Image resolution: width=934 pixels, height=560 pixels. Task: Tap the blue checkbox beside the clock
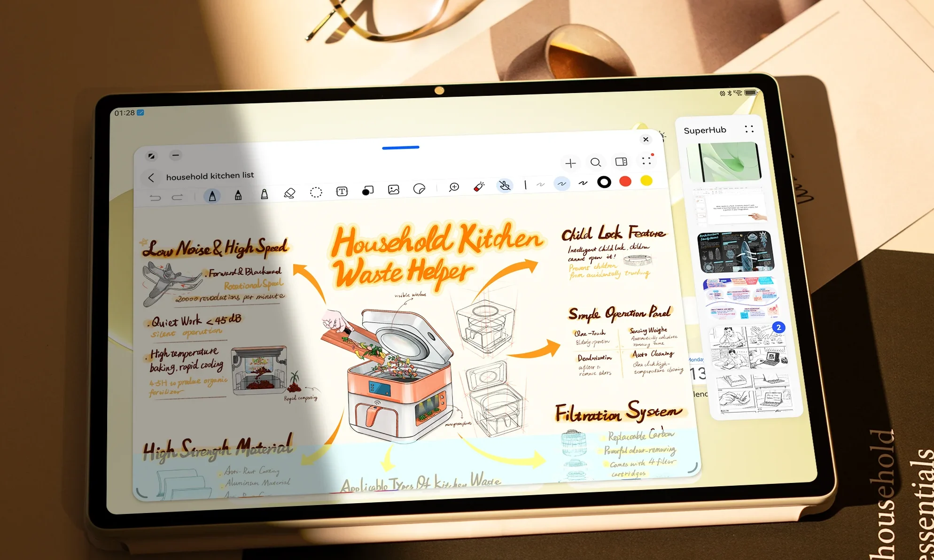(x=140, y=112)
